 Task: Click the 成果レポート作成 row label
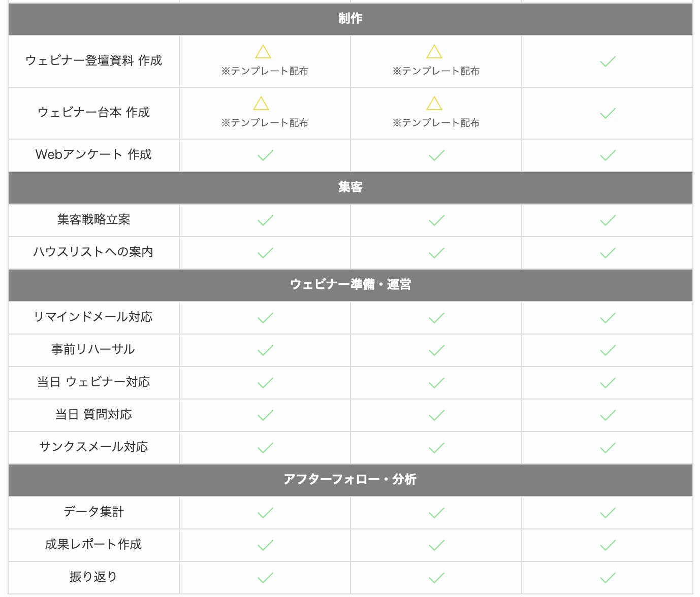click(x=93, y=545)
